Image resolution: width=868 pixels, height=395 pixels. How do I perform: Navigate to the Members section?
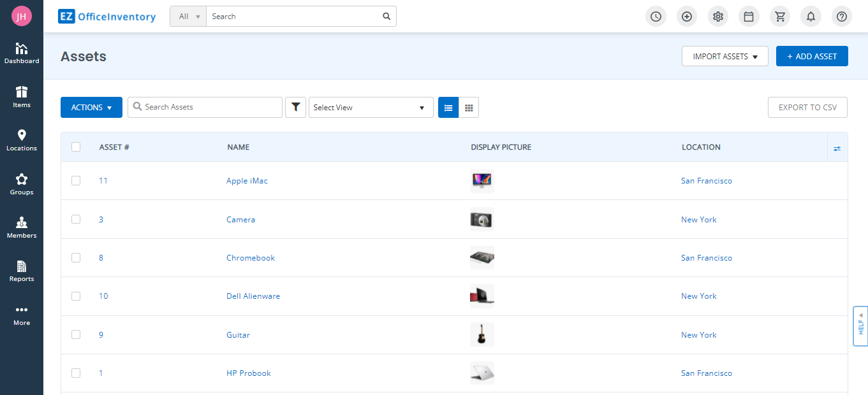click(22, 227)
